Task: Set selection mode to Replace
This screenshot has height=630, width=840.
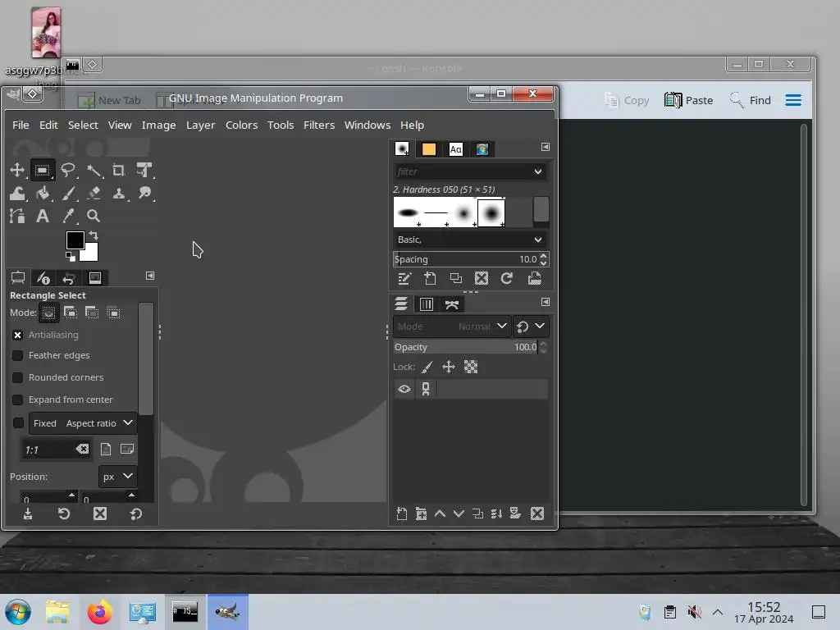Action: [48, 313]
